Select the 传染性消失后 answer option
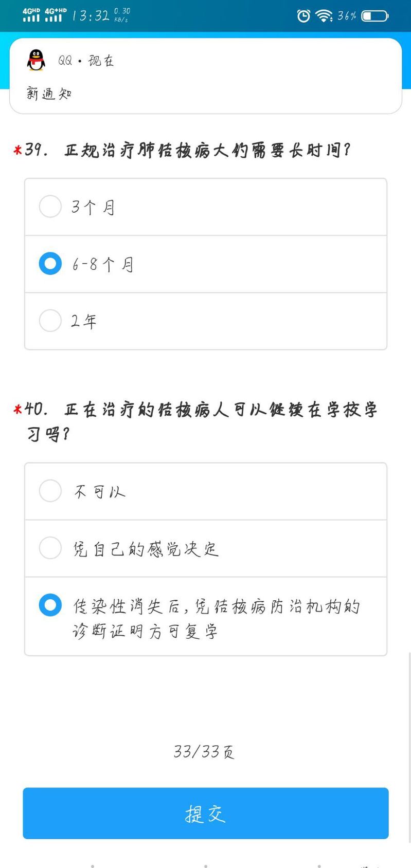The width and height of the screenshot is (411, 868). 50,605
